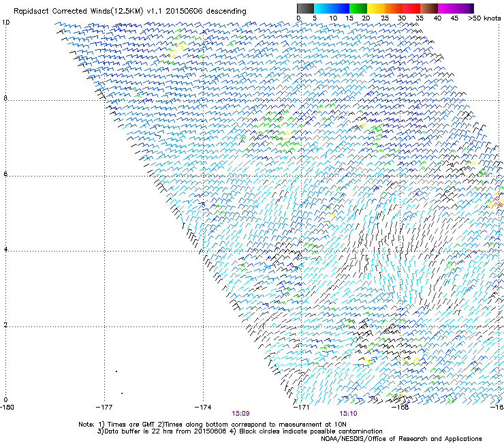Click the gray 0-5 knots color swatch
The height and width of the screenshot is (443, 504).
305,8
